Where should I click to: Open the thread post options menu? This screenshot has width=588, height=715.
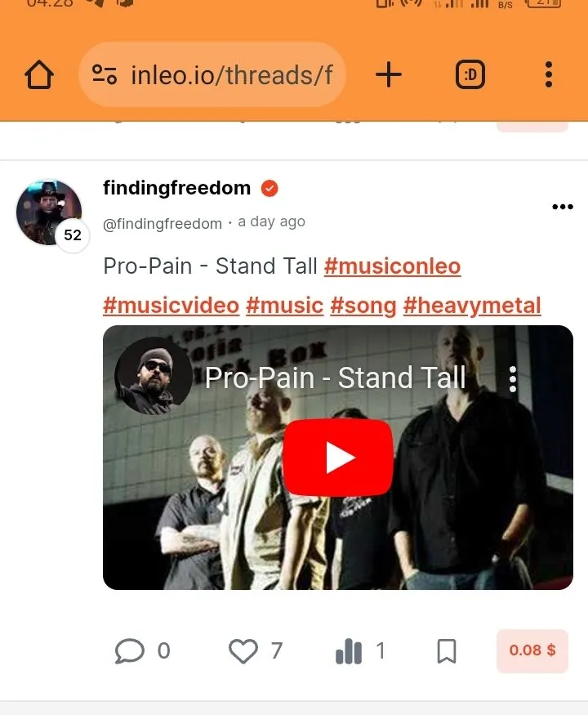(563, 207)
